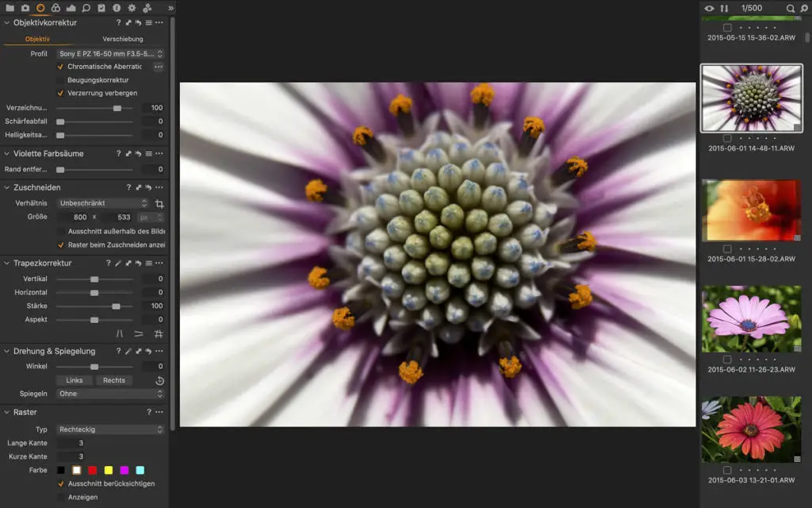The image size is (812, 508).
Task: Pick the magenta Raster color swatch
Action: (x=124, y=470)
